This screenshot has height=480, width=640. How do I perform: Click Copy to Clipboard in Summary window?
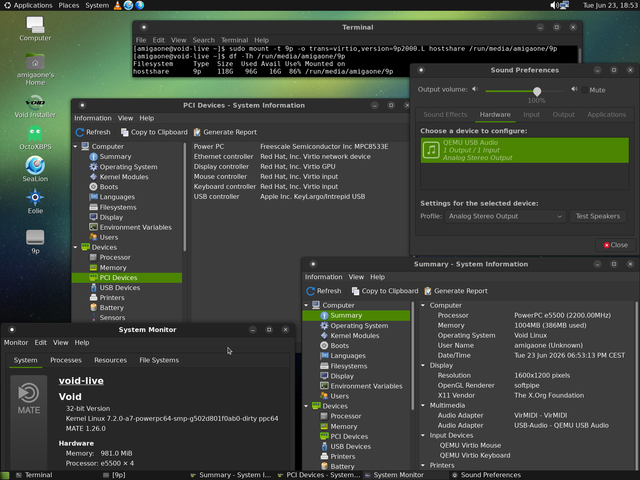tap(385, 291)
